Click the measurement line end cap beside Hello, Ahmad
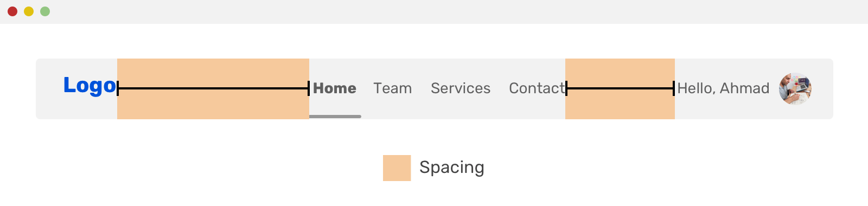This screenshot has width=868, height=206. point(674,88)
